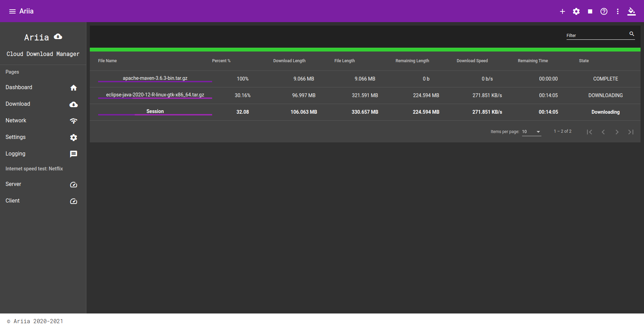
Task: Click the 1 – 2 of 2 range label
Action: (562, 131)
